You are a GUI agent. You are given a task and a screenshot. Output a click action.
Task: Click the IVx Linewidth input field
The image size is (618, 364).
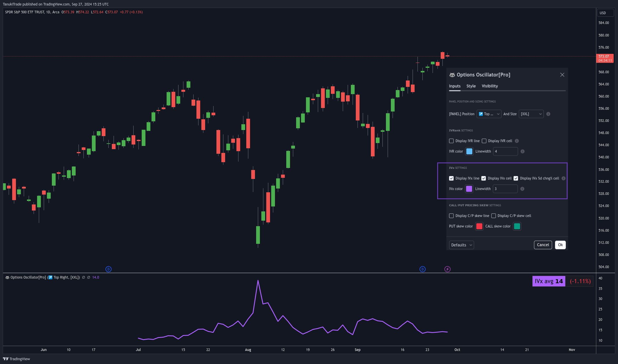click(505, 189)
